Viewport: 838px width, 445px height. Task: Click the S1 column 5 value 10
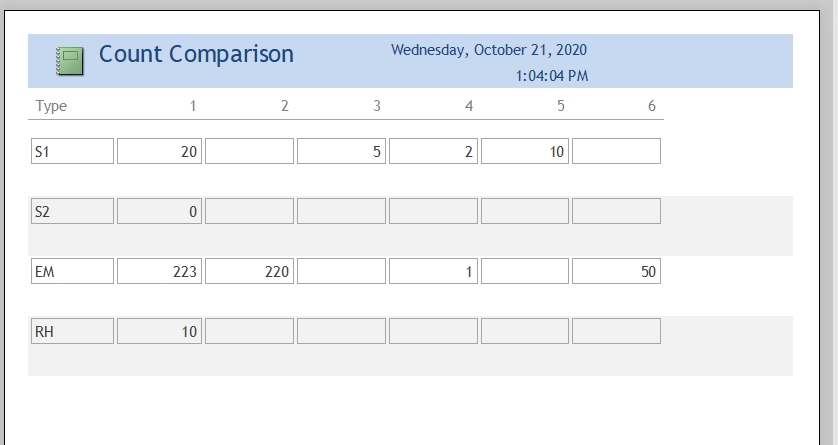tap(525, 151)
